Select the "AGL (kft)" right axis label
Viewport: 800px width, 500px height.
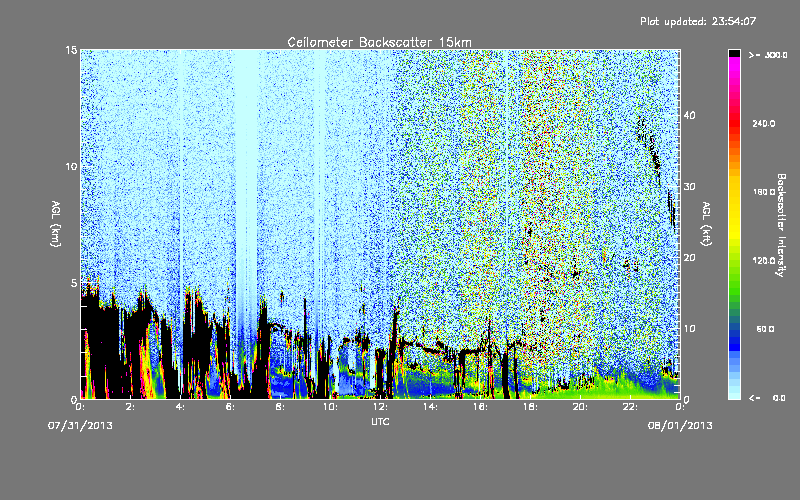[x=706, y=223]
